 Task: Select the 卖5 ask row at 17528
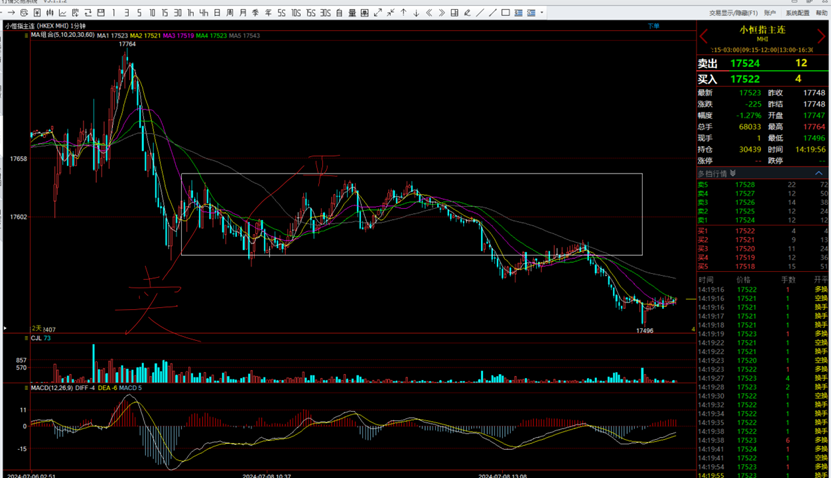coord(763,184)
